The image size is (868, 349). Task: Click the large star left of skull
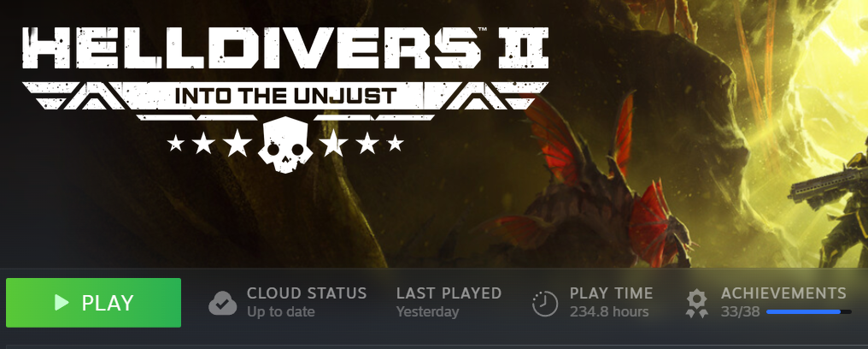coord(238,143)
